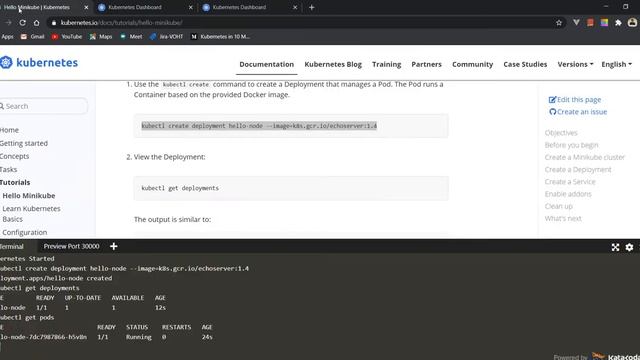Jump to Enable addons section
Screen dimensions: 640x360
(568, 194)
